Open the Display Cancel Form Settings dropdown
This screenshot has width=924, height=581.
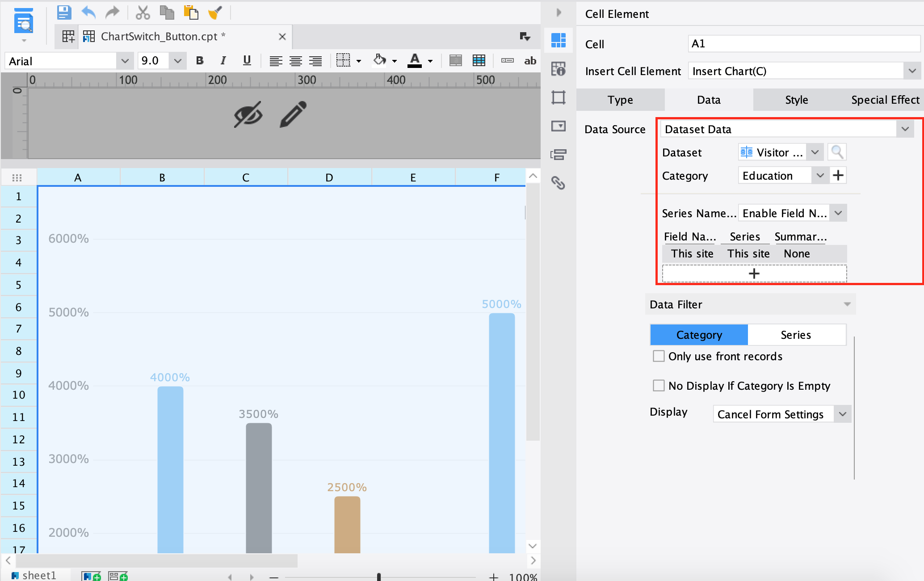[x=843, y=414]
